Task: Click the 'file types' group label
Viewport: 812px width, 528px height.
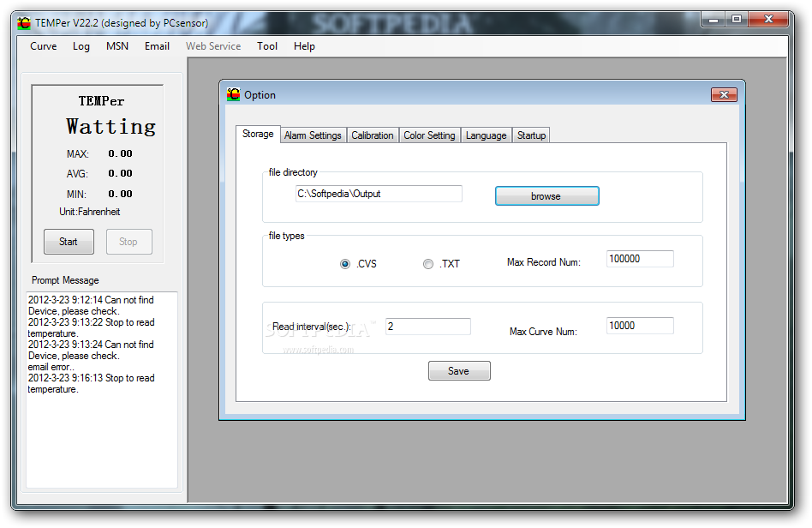Action: pos(286,236)
